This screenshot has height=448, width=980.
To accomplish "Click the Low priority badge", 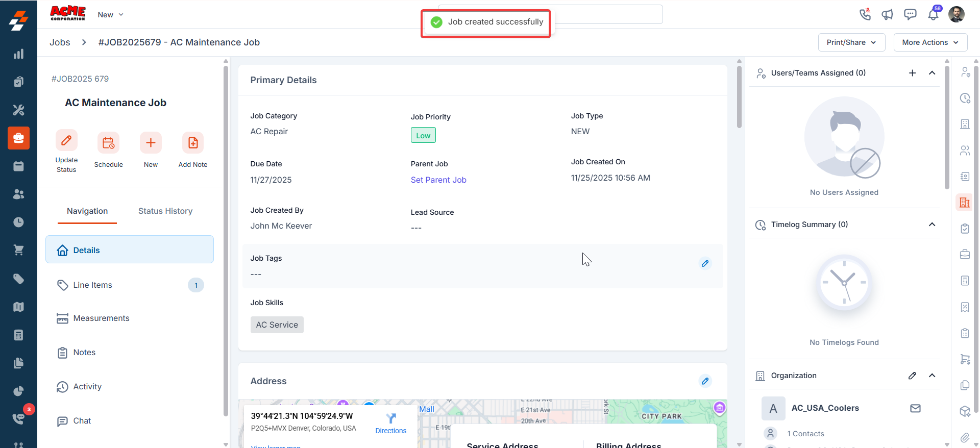I will (423, 135).
